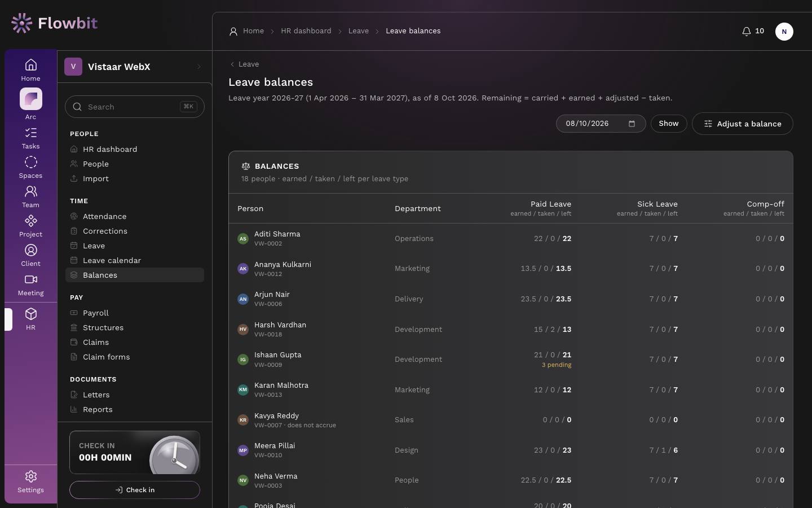
Task: Open Payroll in sidebar
Action: coord(135,313)
